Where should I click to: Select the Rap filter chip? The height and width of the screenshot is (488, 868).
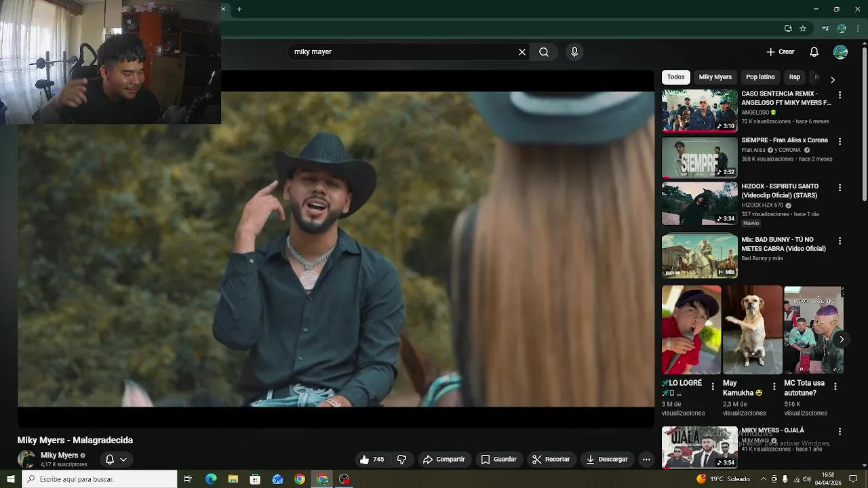coord(795,77)
